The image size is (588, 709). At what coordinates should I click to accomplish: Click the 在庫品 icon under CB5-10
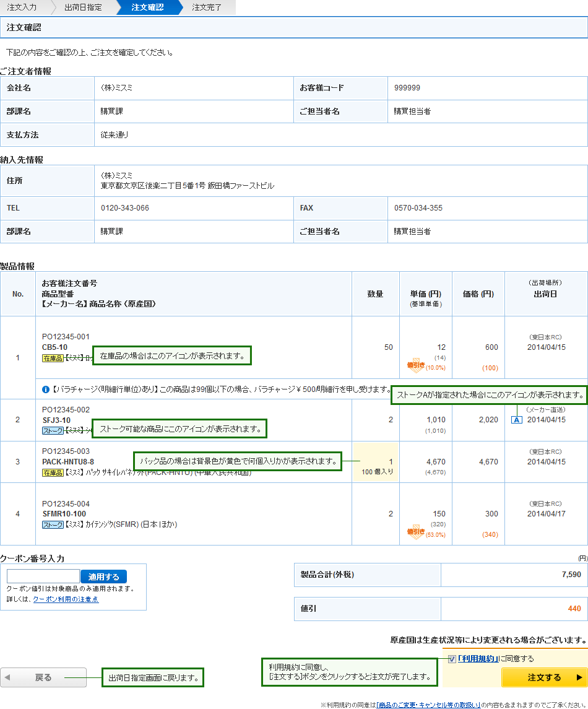click(x=53, y=358)
